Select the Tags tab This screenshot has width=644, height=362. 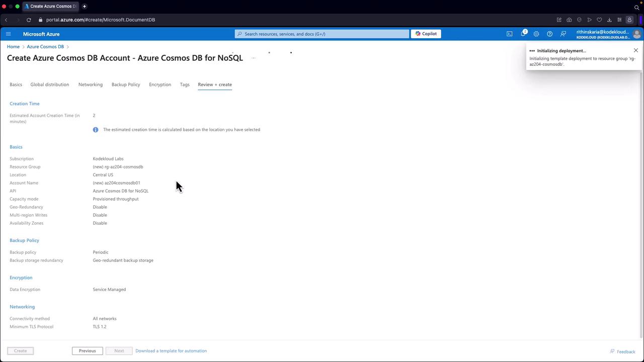pyautogui.click(x=185, y=84)
